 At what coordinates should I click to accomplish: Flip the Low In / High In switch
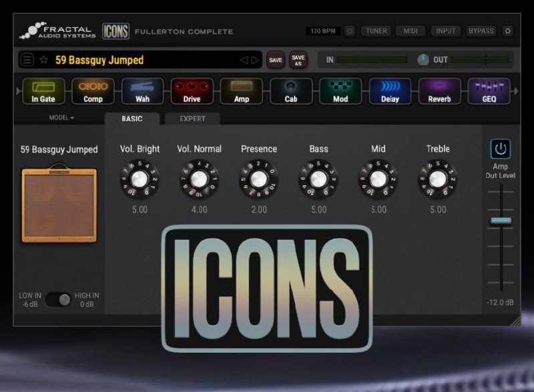pos(59,300)
